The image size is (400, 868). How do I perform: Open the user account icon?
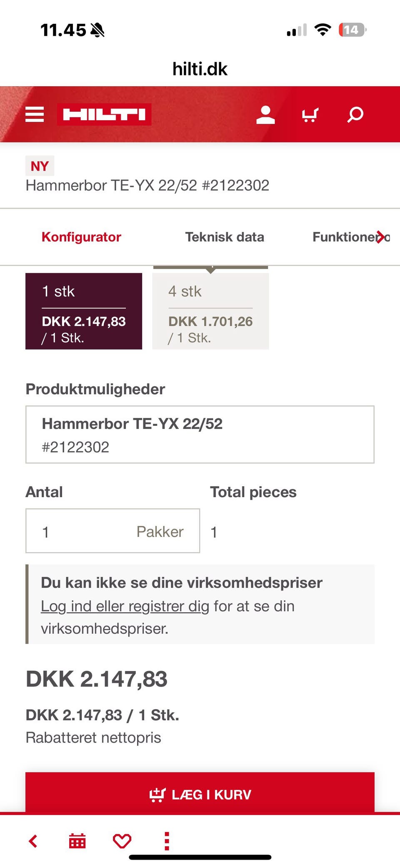(x=265, y=115)
